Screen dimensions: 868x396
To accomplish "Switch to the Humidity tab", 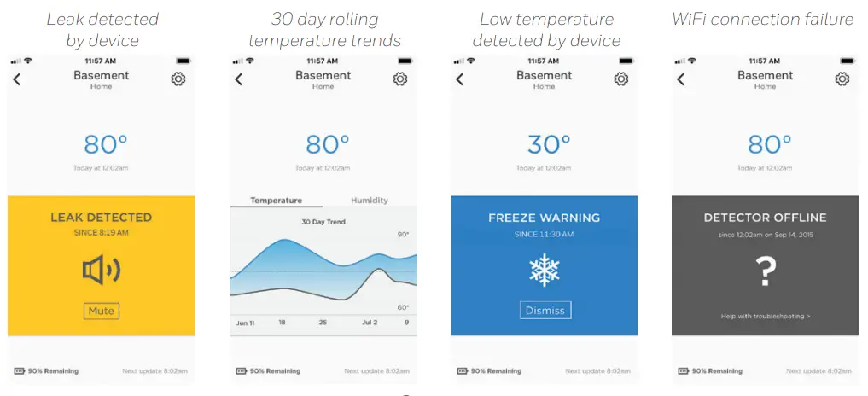I will click(x=369, y=201).
